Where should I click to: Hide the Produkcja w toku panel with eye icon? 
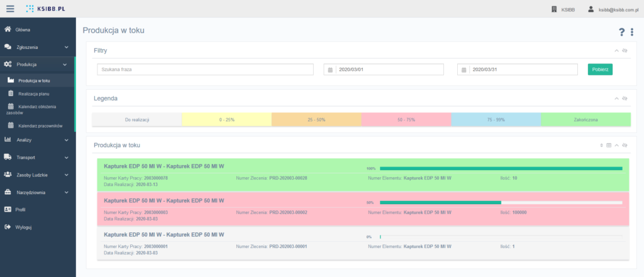[x=625, y=145]
